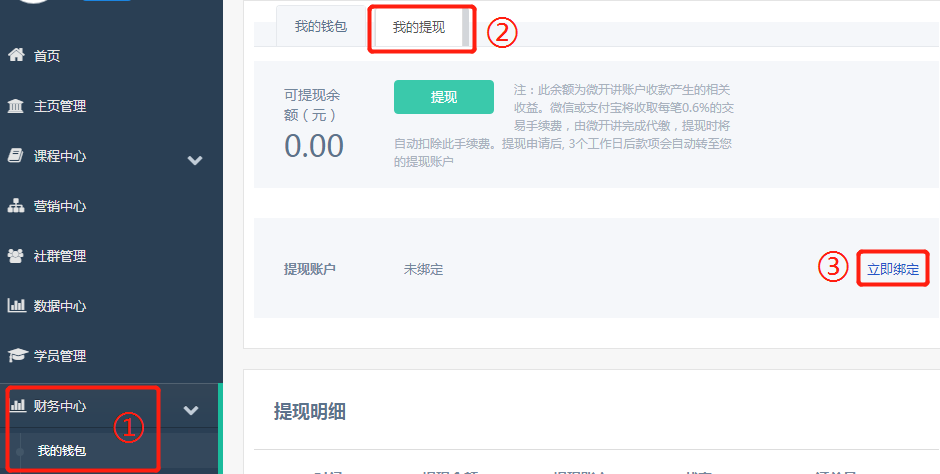This screenshot has height=474, width=940.
Task: Click the graduation cap icon for 学员管理
Action: coord(17,355)
